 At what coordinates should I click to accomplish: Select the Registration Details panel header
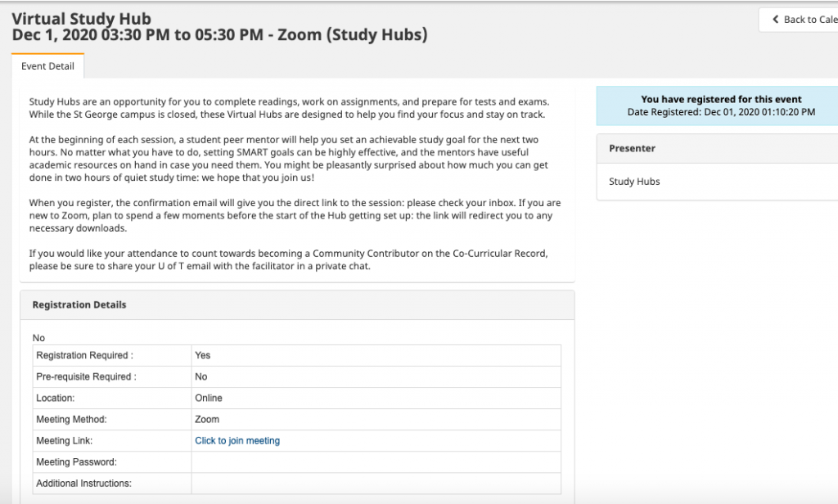coord(79,305)
